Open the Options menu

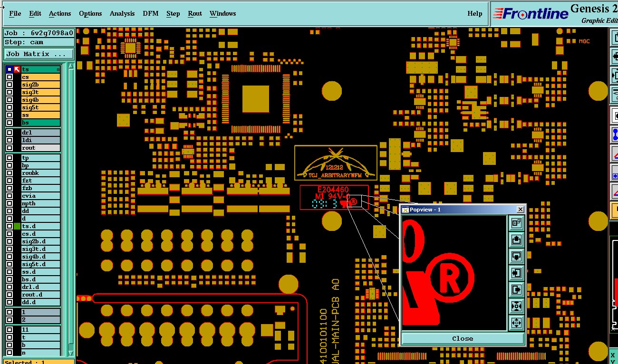click(90, 13)
